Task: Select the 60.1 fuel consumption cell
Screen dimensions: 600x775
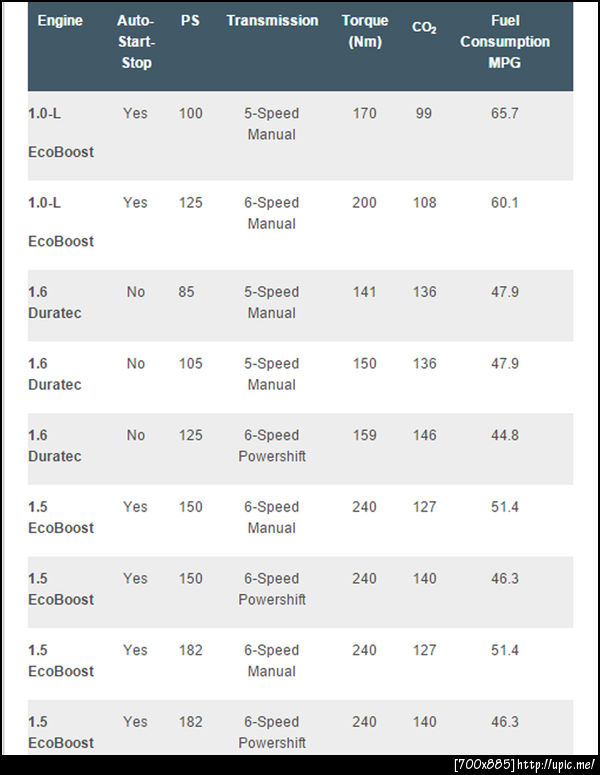Action: [x=505, y=203]
